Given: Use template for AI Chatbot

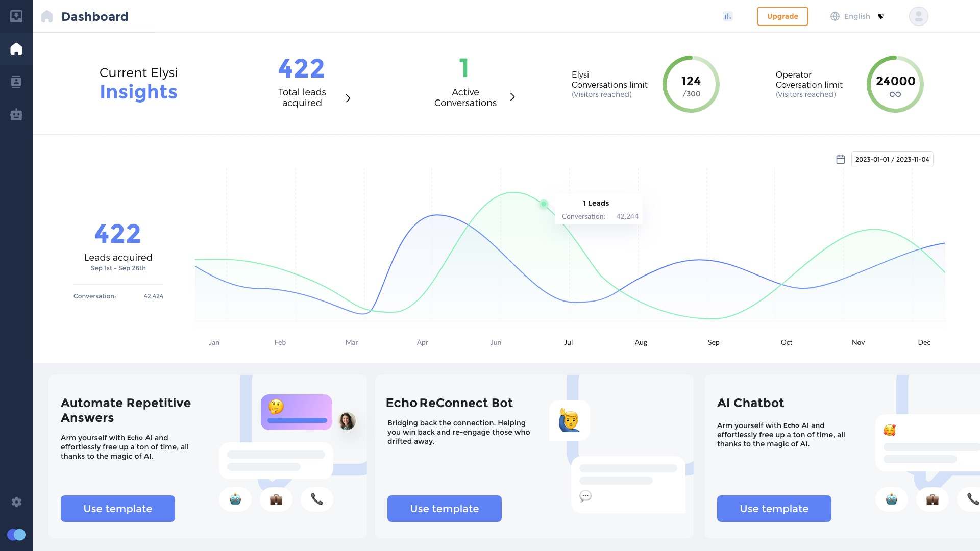Looking at the screenshot, I should click(774, 509).
